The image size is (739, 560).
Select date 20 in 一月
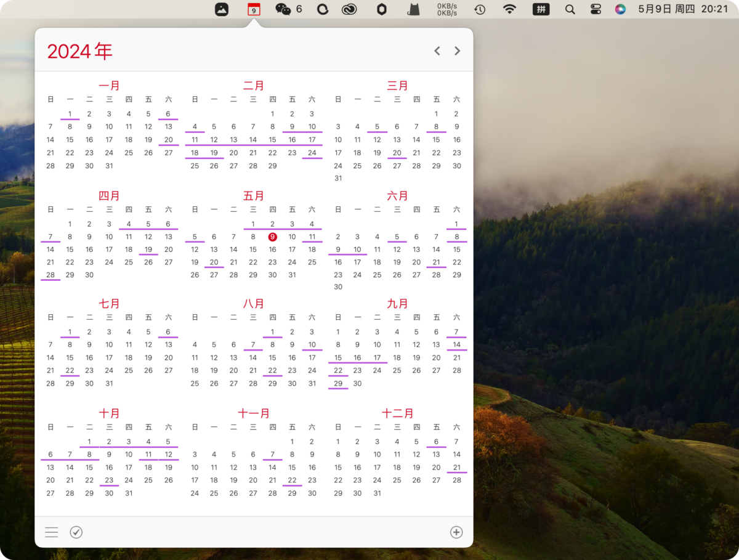(168, 140)
